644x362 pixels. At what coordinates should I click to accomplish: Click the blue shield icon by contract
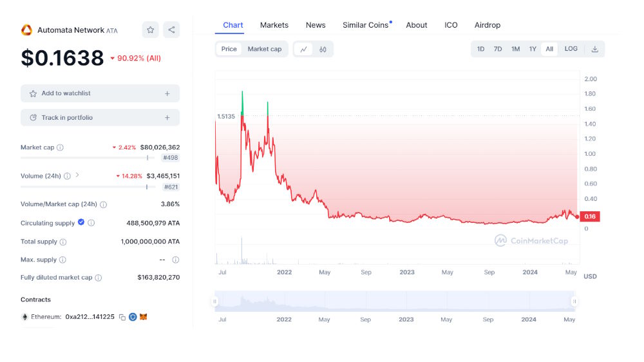click(x=133, y=317)
